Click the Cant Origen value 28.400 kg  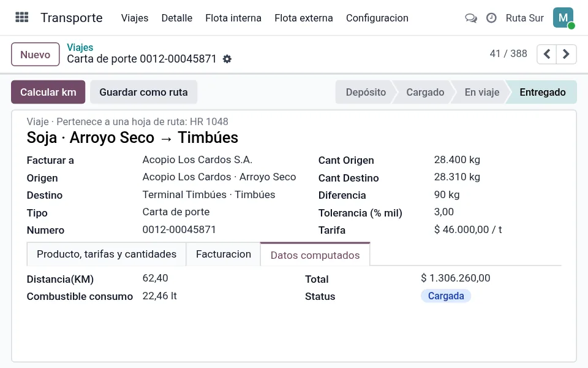pos(457,159)
